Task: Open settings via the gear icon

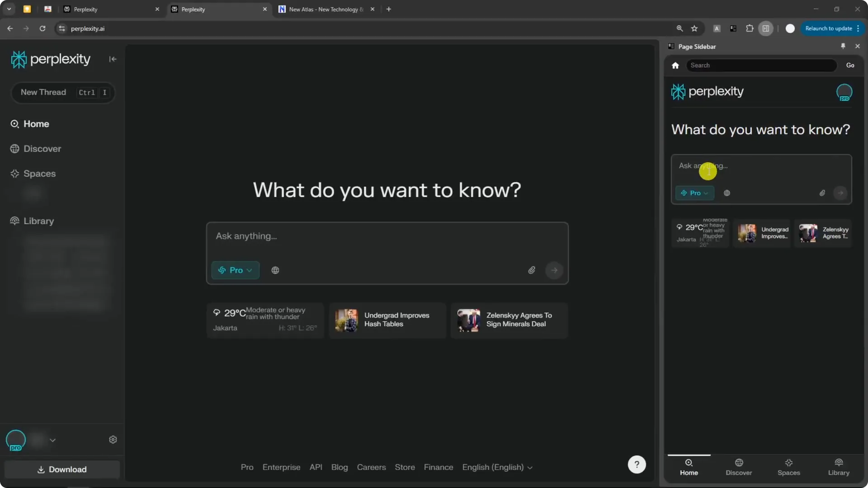Action: coord(113,439)
